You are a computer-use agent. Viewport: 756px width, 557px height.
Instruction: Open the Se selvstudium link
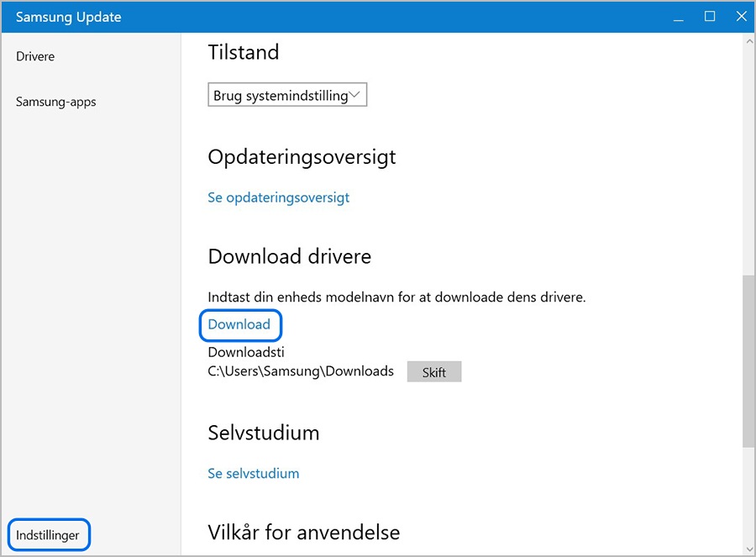click(x=253, y=473)
